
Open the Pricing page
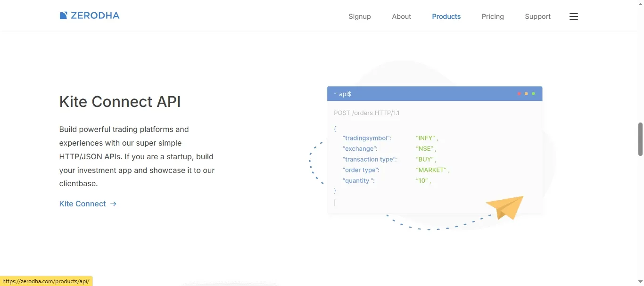click(493, 16)
